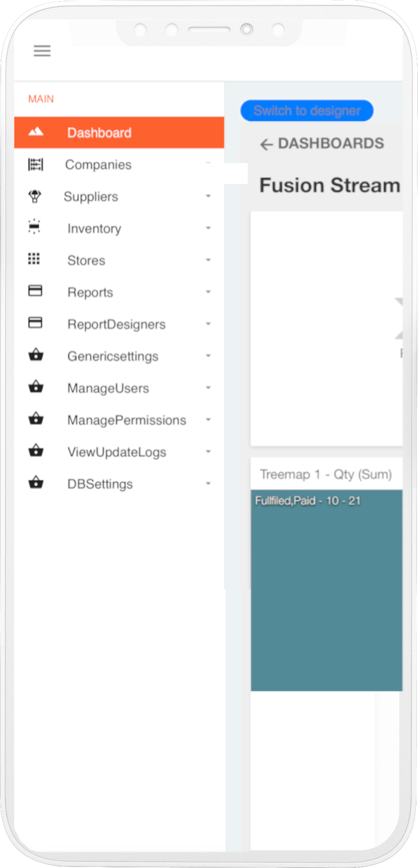The height and width of the screenshot is (868, 418).
Task: Select the Companies menu item
Action: [98, 165]
